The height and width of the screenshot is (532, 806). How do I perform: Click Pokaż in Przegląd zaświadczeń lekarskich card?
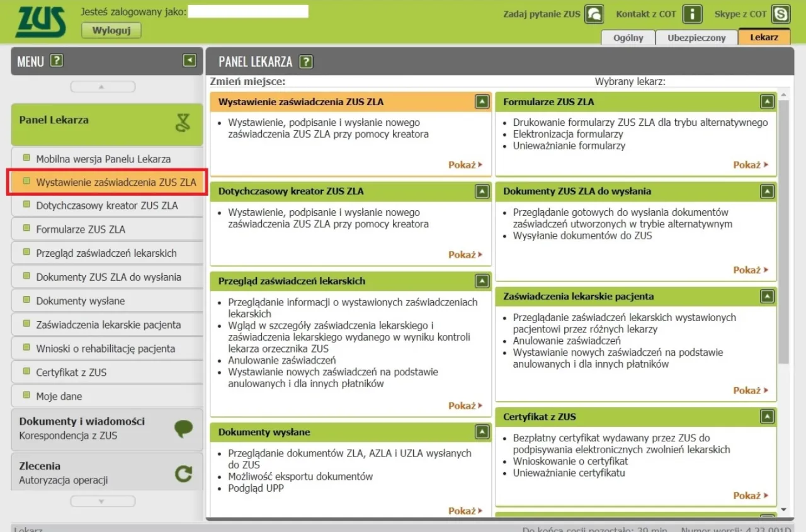[x=465, y=405]
